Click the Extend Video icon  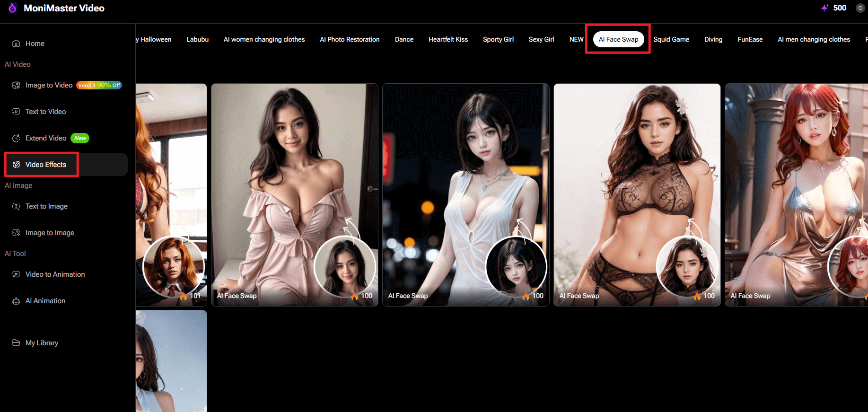pyautogui.click(x=16, y=138)
